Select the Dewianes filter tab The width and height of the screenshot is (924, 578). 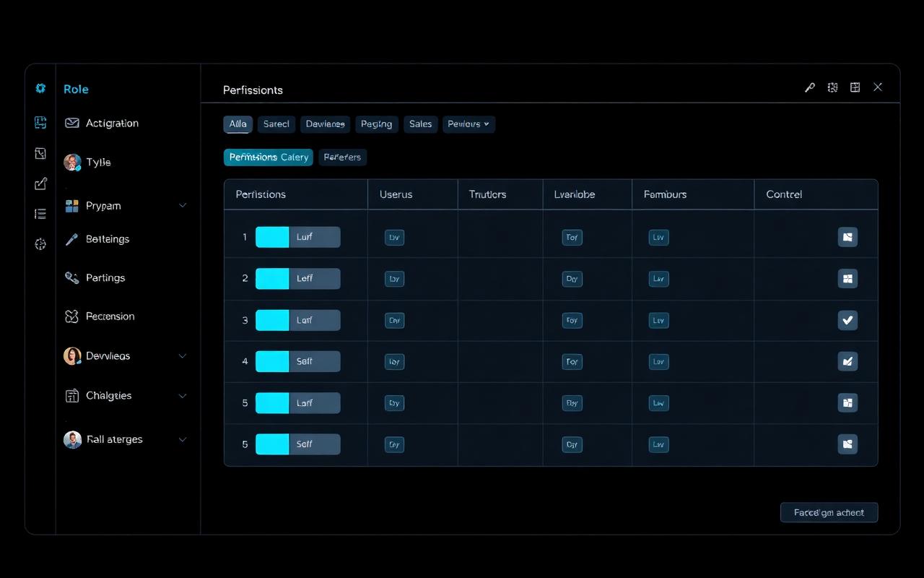(x=325, y=124)
